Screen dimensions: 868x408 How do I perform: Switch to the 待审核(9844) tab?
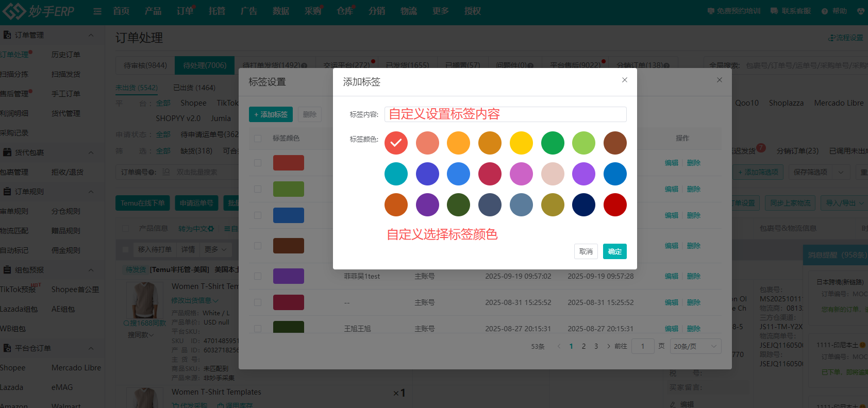145,65
